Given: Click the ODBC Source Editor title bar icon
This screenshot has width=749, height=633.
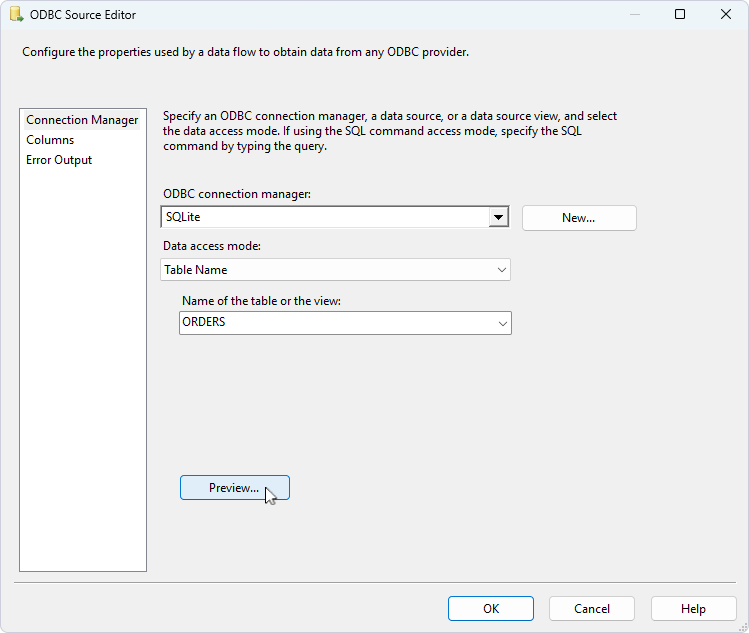Looking at the screenshot, I should click(x=15, y=15).
